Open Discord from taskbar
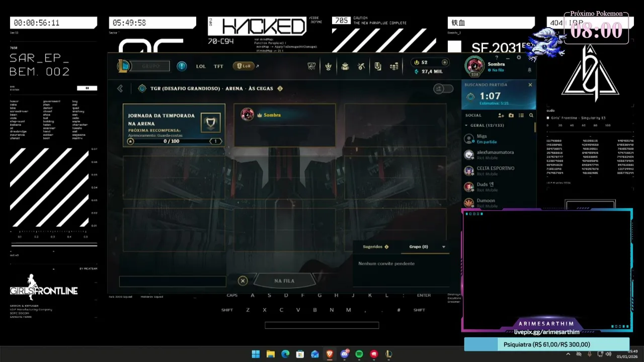 (344, 354)
